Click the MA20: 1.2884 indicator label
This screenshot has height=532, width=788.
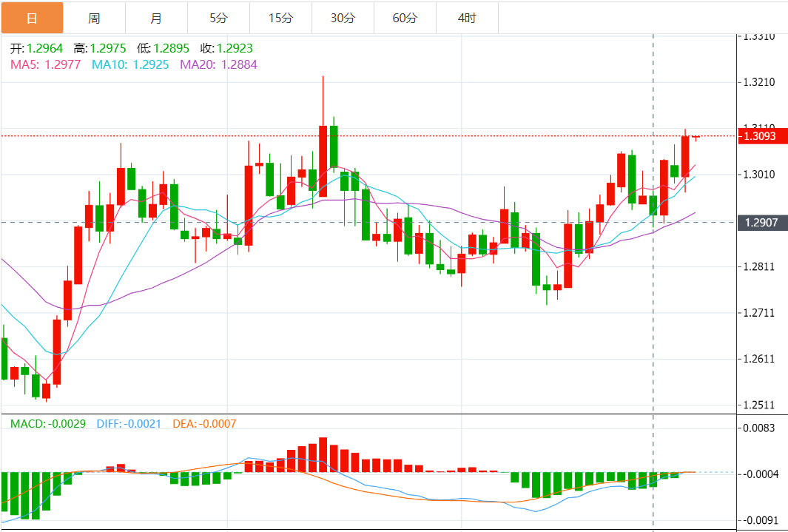218,64
